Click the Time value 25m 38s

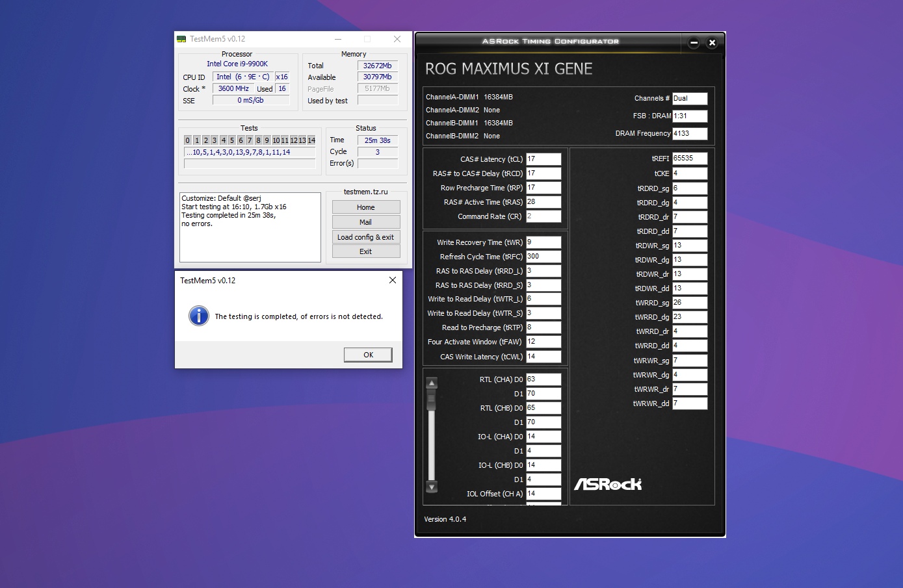pos(378,140)
